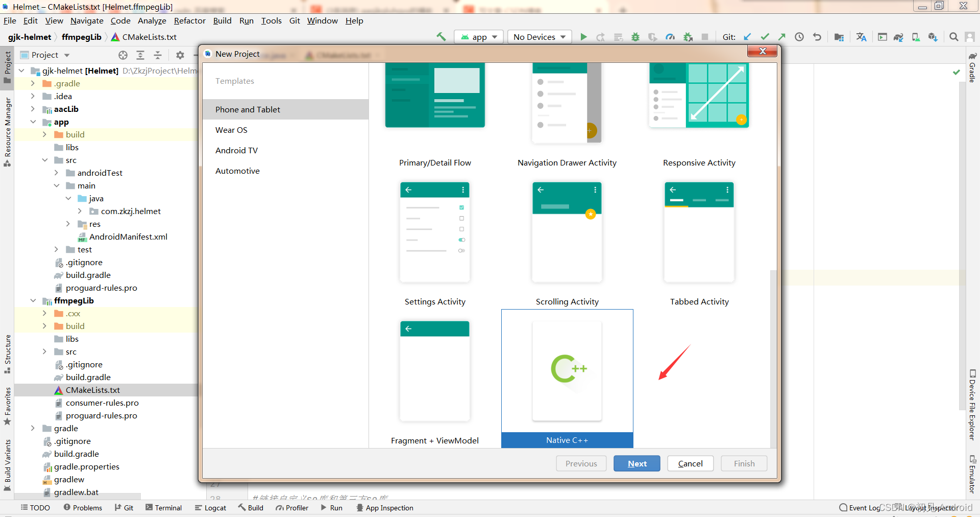
Task: Choose the Navigation Drawer Activity template
Action: pyautogui.click(x=567, y=115)
